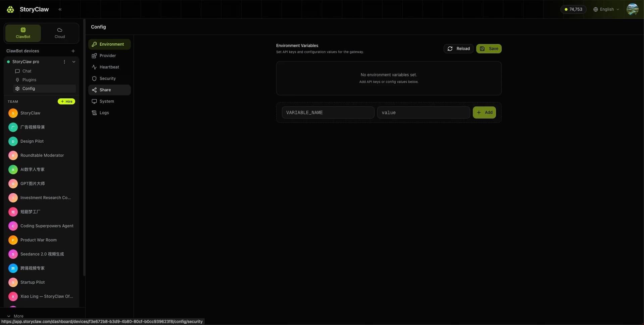
Task: Open the user profile avatar
Action: coord(632,9)
